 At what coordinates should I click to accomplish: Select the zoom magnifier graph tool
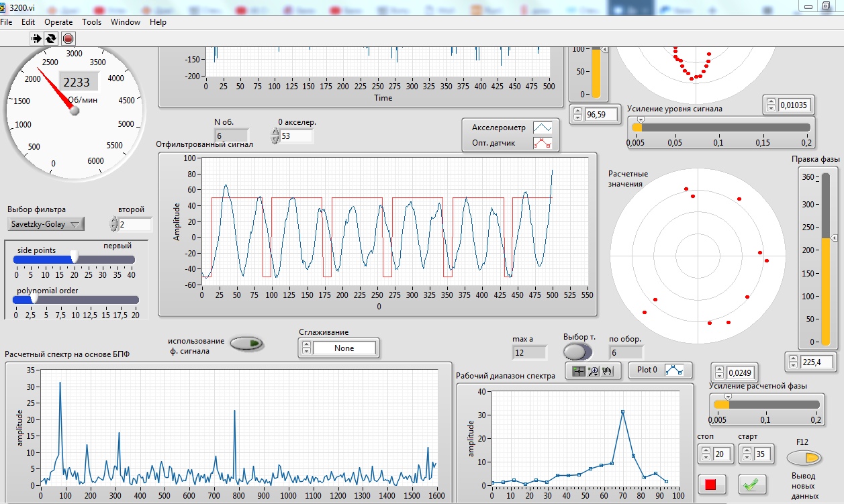593,370
